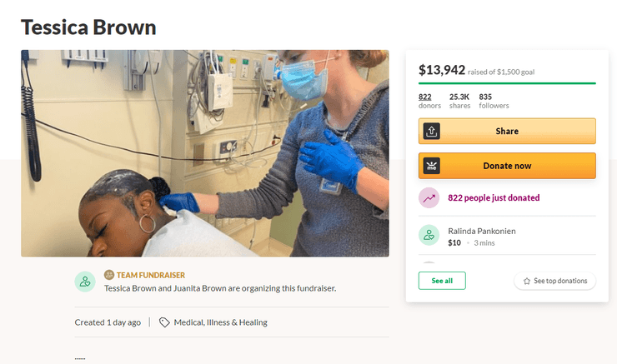Open the fundraiser hospital photo
Viewport: 617px width, 364px height.
tap(205, 153)
